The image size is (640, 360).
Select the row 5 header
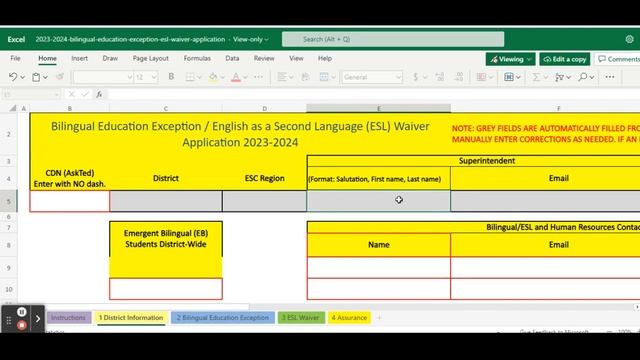(9, 201)
